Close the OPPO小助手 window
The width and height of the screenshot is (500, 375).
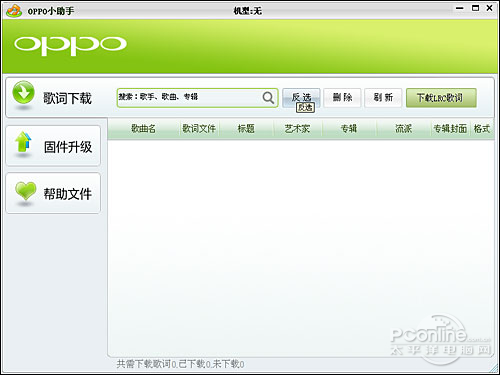(x=489, y=8)
